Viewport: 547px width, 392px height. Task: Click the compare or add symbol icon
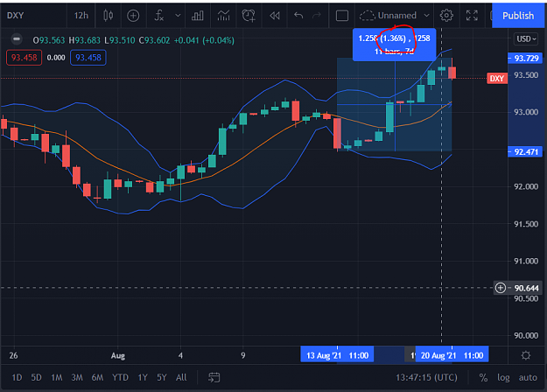(x=133, y=16)
